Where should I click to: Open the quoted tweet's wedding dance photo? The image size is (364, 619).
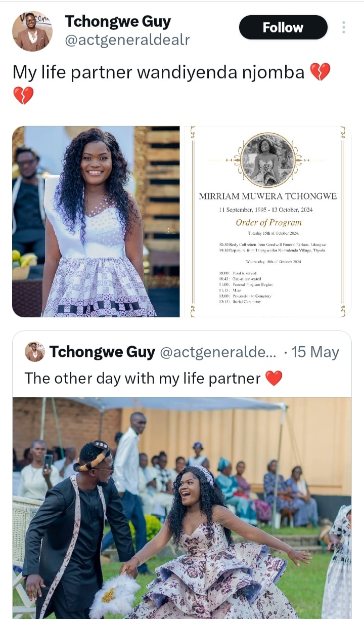182,508
